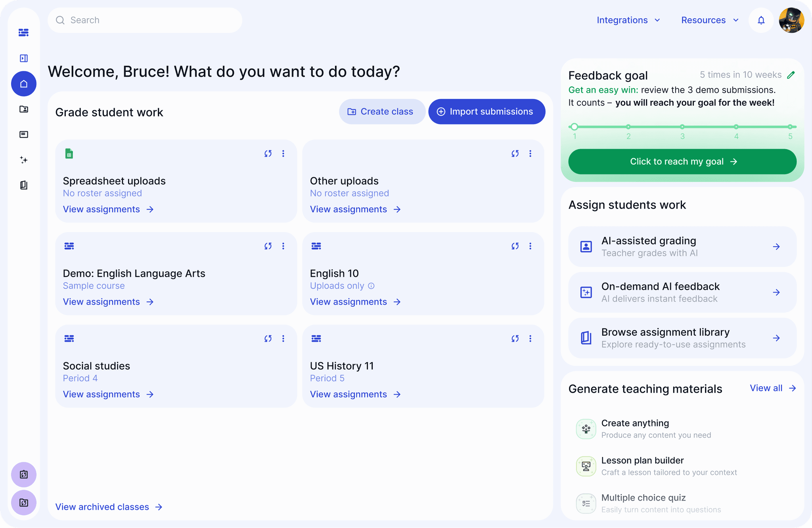
Task: Click the refresh icon on English 10 card
Action: [515, 246]
